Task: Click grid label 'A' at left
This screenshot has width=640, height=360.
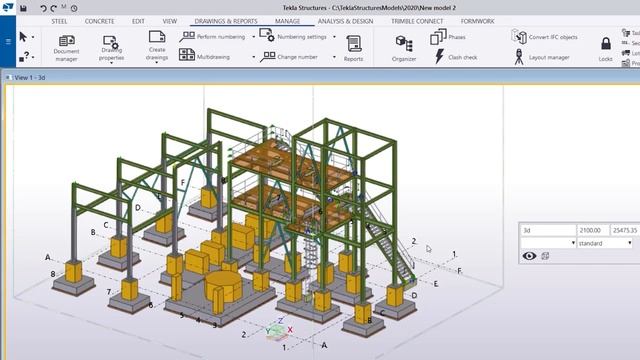Action: (48, 257)
